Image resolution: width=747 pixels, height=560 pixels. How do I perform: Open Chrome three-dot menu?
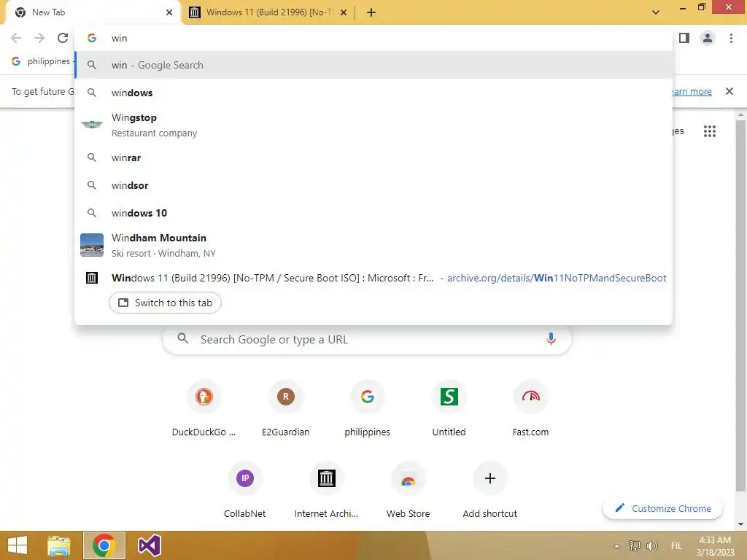(731, 38)
